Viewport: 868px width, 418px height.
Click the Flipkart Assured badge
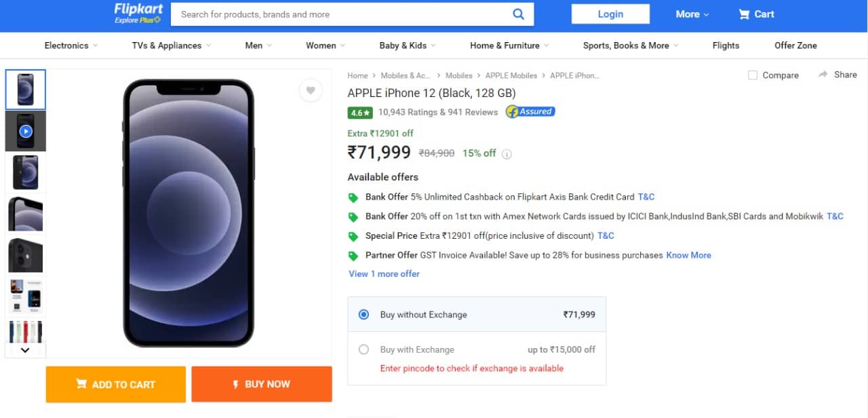coord(530,111)
